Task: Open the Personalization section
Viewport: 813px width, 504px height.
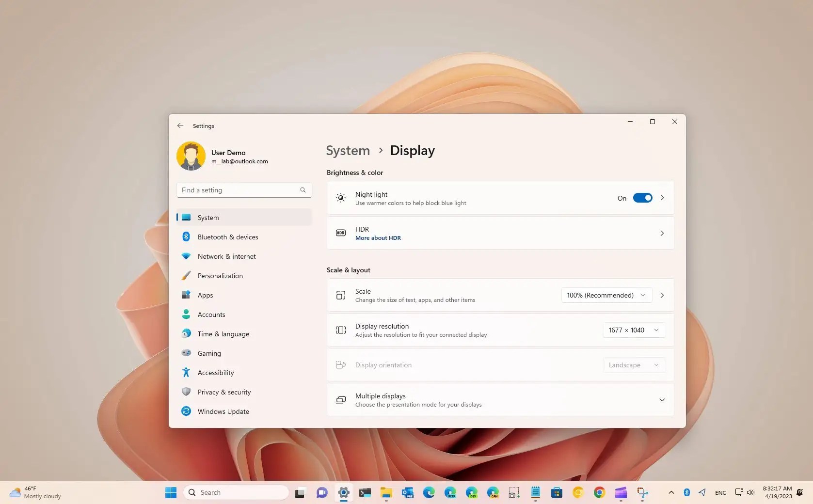Action: click(220, 275)
